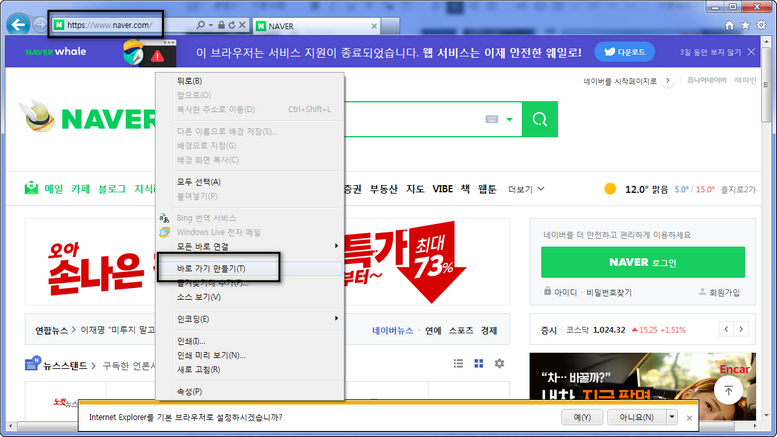This screenshot has height=437, width=777.
Task: Expand the 더보기 services menu
Action: (x=526, y=189)
